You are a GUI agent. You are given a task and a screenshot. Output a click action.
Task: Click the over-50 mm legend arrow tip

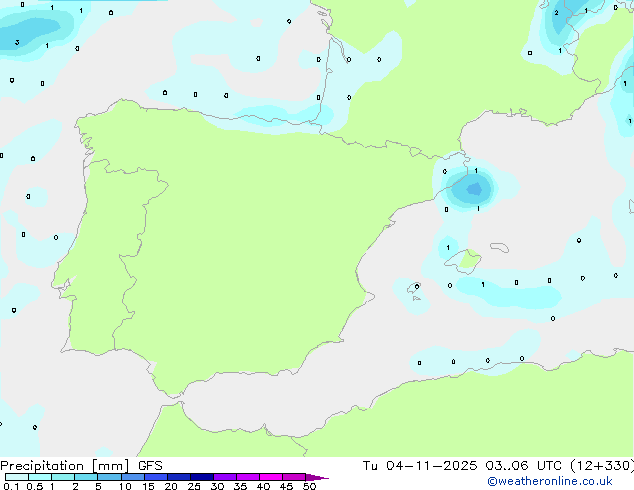317,477
